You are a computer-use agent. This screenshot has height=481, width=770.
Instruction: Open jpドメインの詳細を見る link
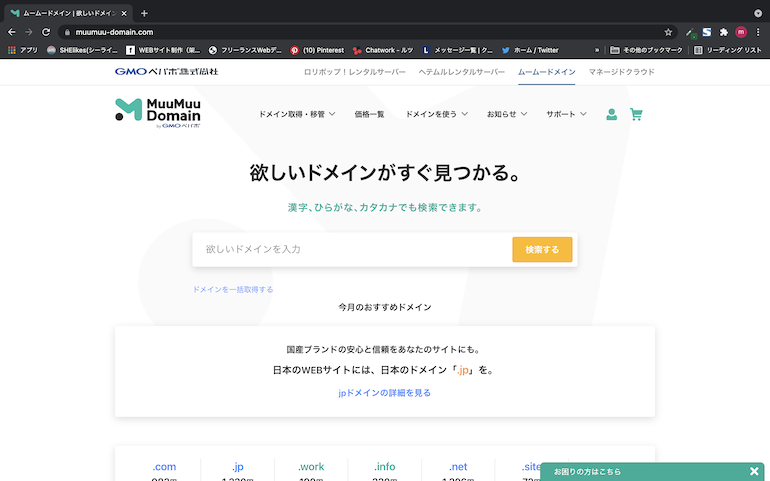[x=385, y=393]
